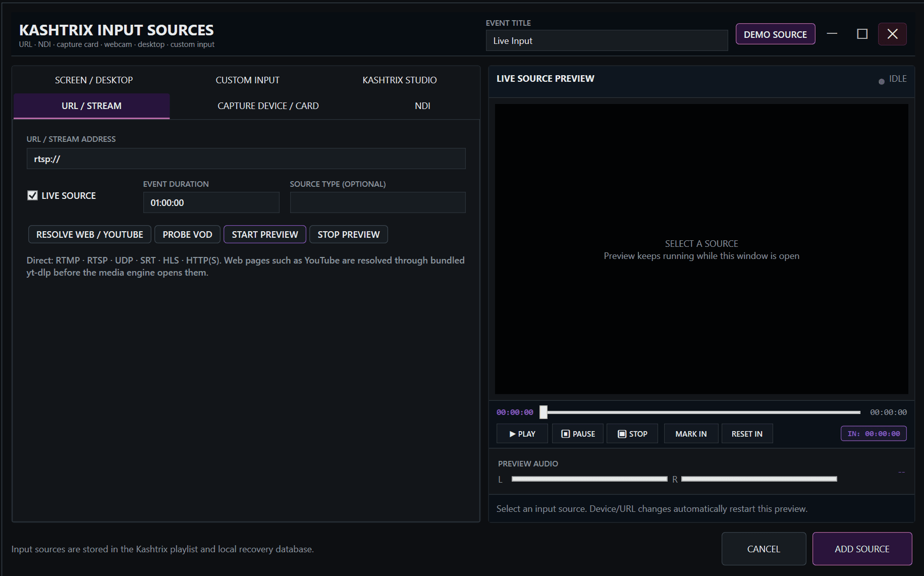
Task: Click the Event Duration field
Action: click(211, 202)
